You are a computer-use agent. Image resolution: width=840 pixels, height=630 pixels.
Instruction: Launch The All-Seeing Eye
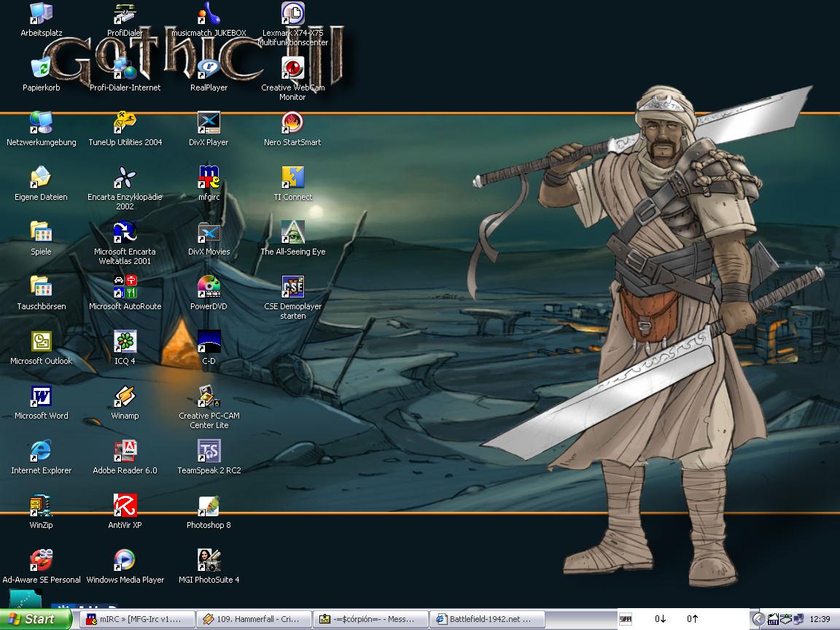click(292, 238)
